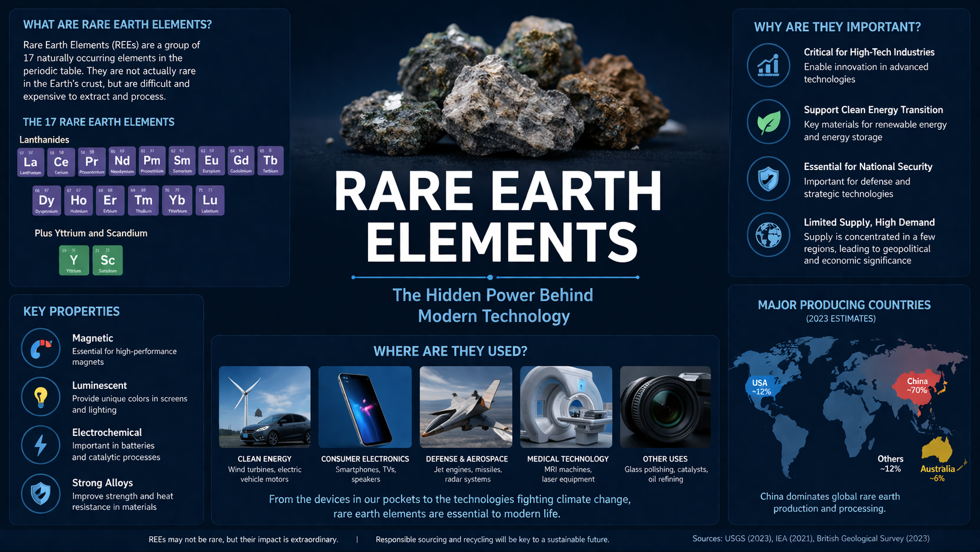Select the Electrochemical lightning bolt icon
Image resolution: width=980 pixels, height=552 pixels.
[x=40, y=445]
